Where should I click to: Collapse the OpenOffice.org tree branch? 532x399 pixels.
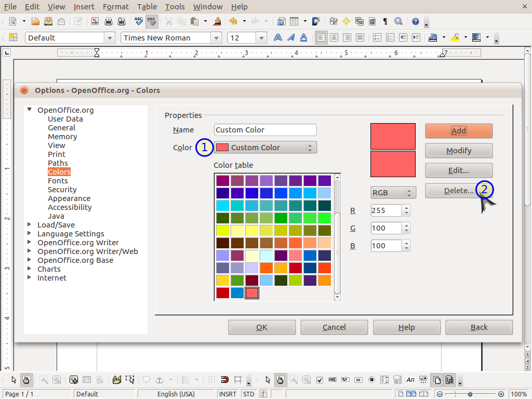[x=30, y=110]
